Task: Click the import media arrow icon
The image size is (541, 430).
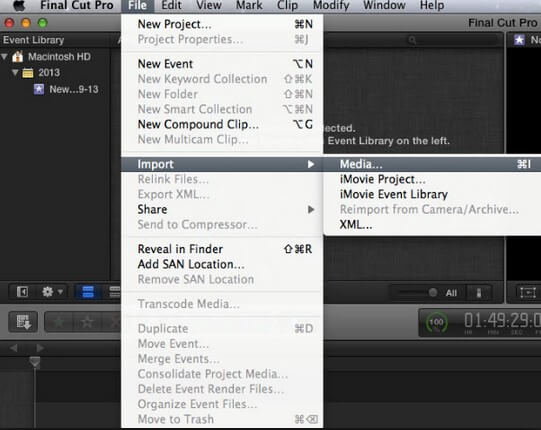Action: [23, 322]
